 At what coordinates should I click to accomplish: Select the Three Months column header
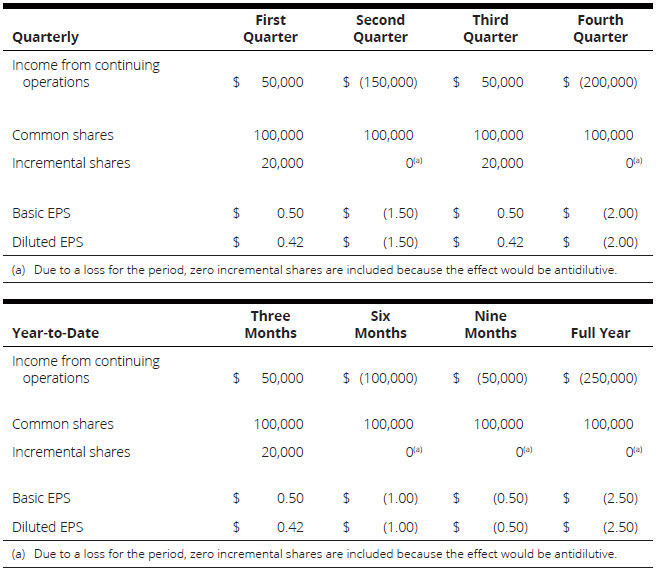pyautogui.click(x=270, y=324)
